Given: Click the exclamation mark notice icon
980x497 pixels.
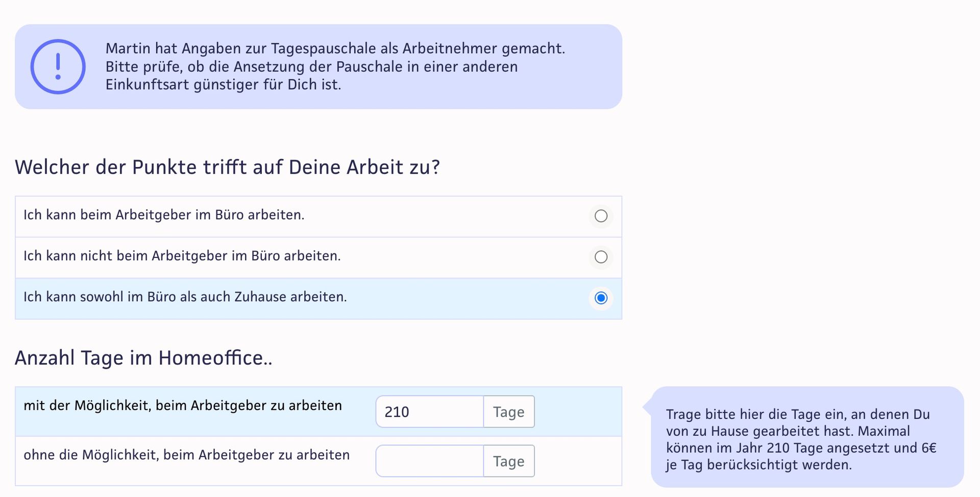Looking at the screenshot, I should tap(58, 67).
